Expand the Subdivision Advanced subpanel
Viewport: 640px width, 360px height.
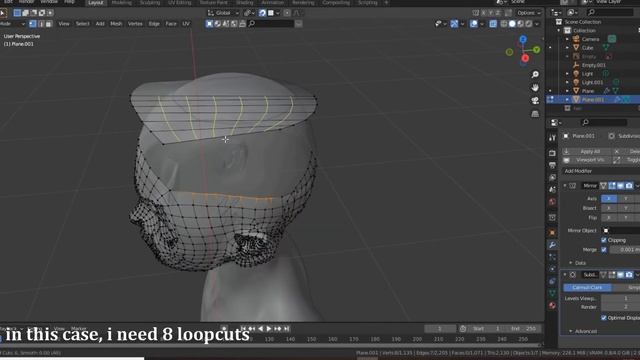click(x=571, y=331)
